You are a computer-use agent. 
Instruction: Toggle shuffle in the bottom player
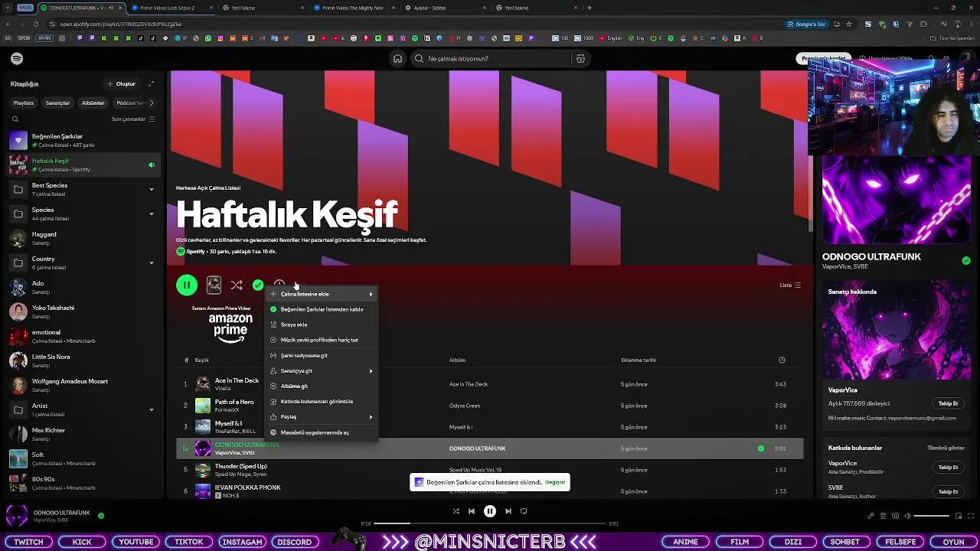tap(456, 511)
